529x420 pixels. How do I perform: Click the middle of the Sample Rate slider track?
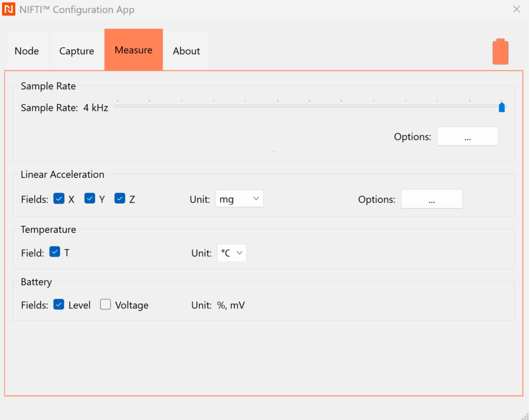pos(308,106)
